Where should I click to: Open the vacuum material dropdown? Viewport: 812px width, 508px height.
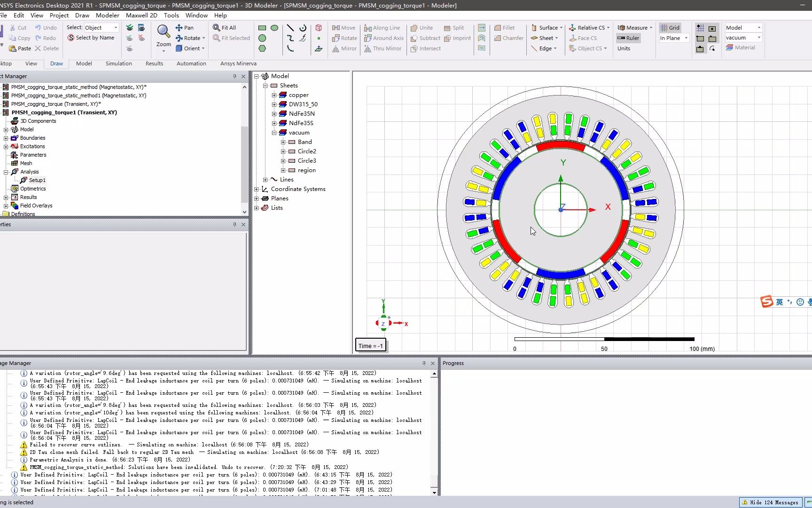(743, 38)
